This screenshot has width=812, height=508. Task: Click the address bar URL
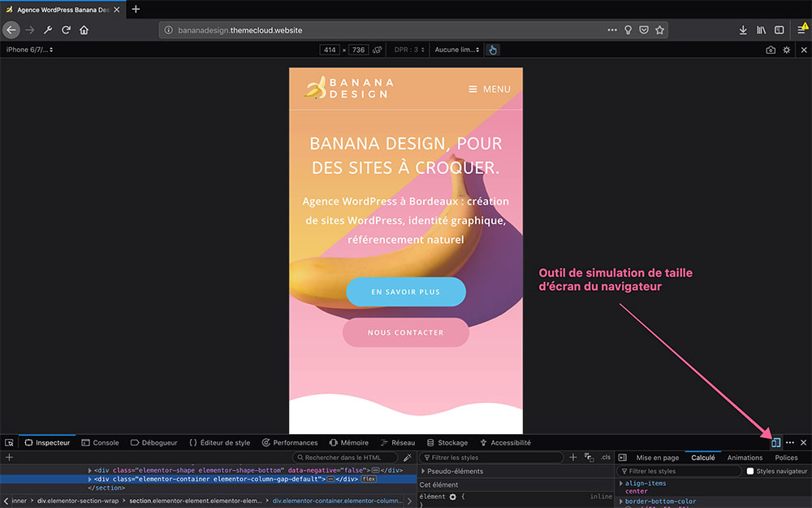coord(240,30)
